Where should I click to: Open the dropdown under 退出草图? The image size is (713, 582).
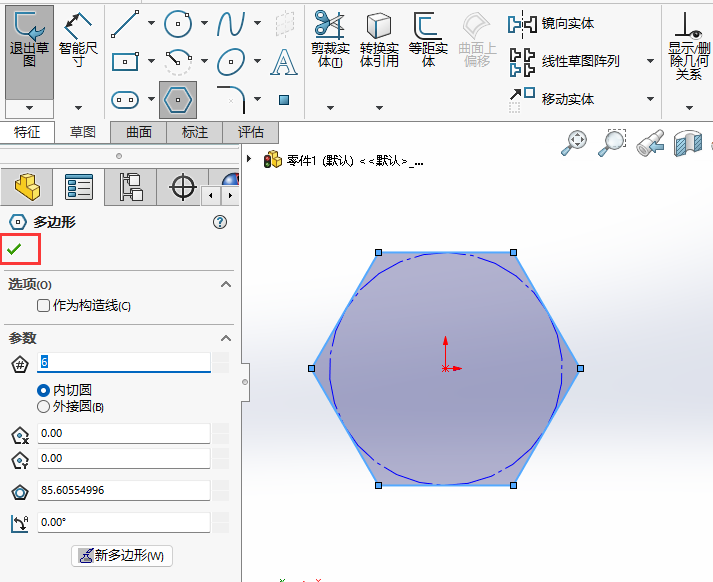[29, 107]
